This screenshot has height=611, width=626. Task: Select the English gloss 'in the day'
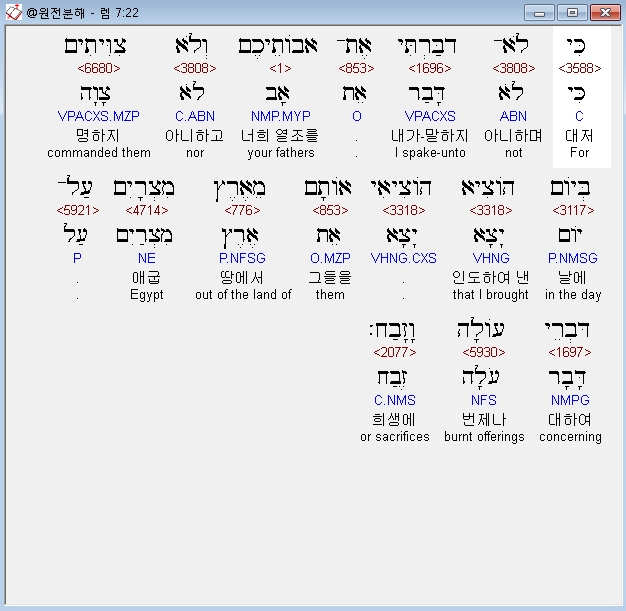coord(573,295)
